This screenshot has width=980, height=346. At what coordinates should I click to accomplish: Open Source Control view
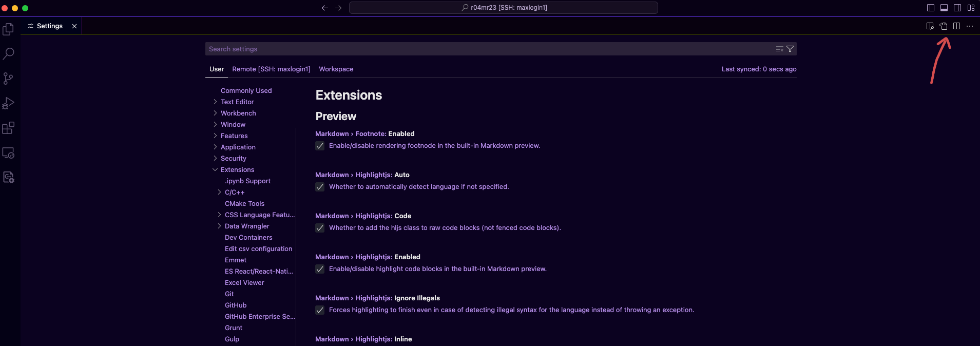[8, 78]
